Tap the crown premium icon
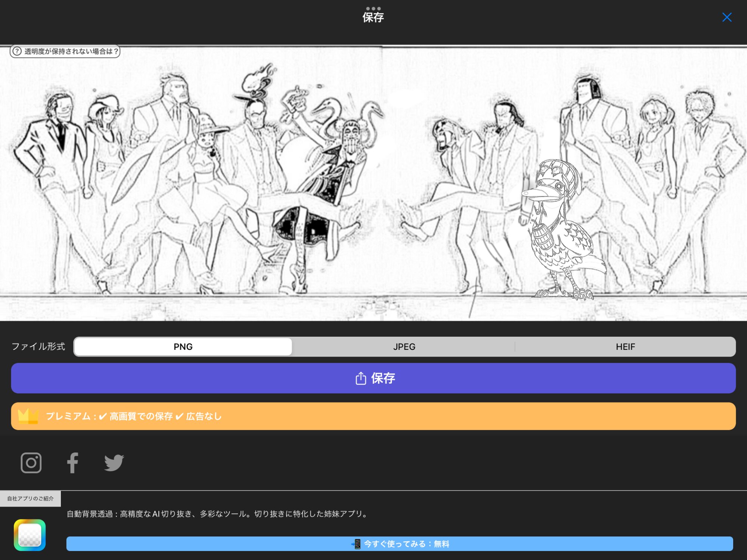The image size is (747, 560). (28, 416)
